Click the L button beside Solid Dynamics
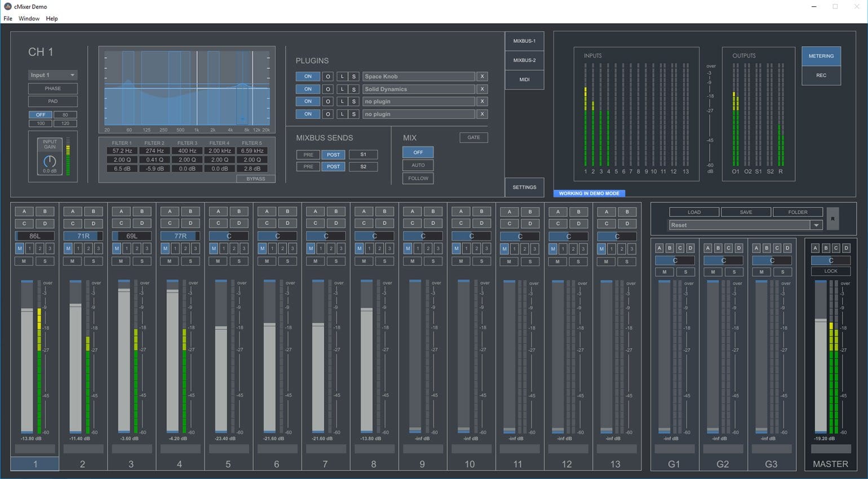Viewport: 868px width, 479px height. [342, 89]
